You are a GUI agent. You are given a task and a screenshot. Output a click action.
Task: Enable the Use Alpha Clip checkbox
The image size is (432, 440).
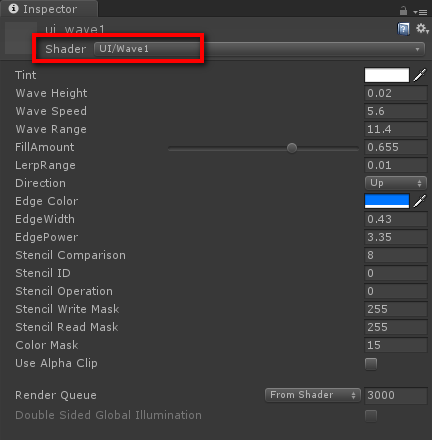click(371, 364)
